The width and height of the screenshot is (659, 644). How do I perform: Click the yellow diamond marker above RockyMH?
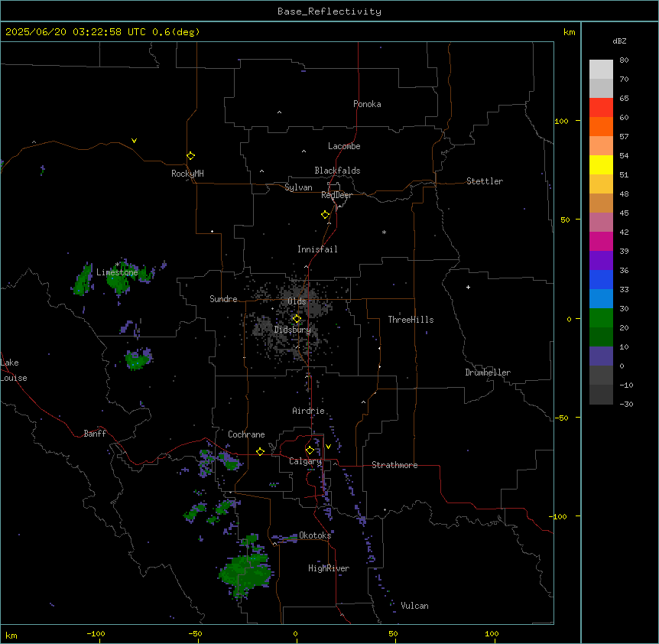pos(191,156)
